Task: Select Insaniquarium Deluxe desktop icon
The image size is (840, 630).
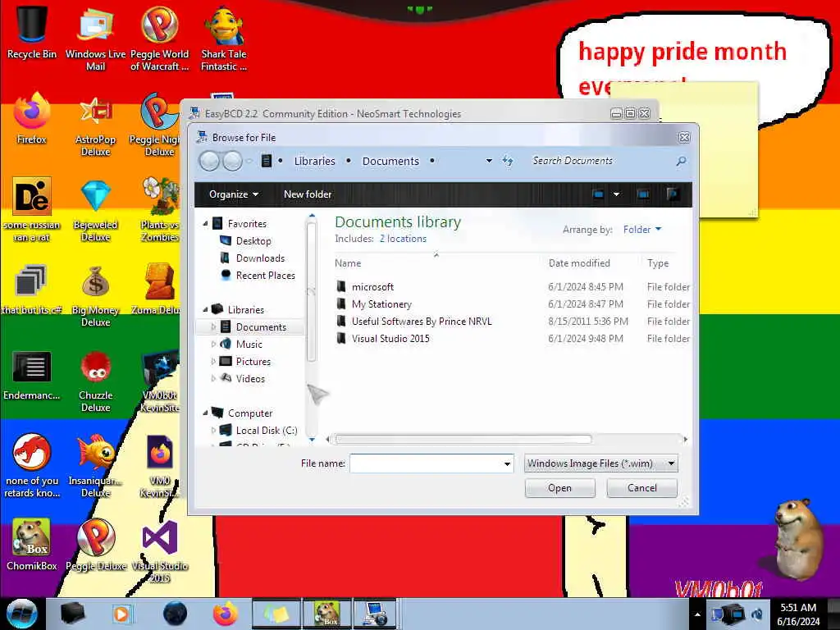Action: point(95,466)
